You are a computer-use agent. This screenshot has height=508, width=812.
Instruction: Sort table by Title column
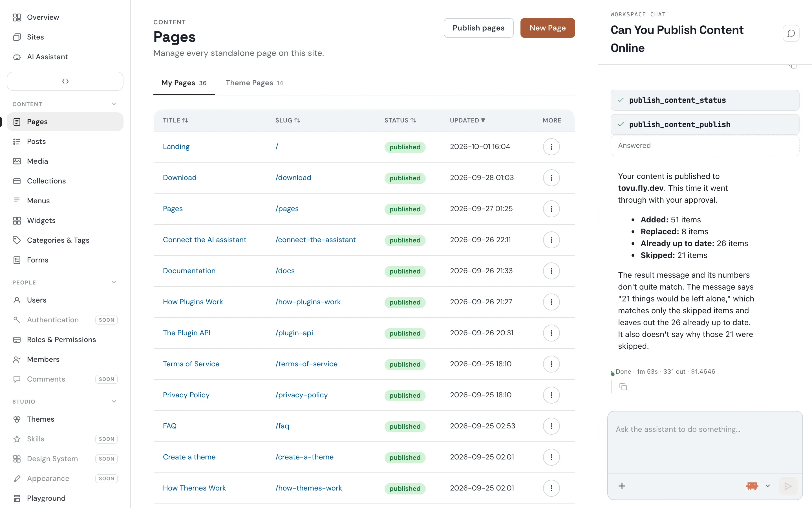point(175,120)
